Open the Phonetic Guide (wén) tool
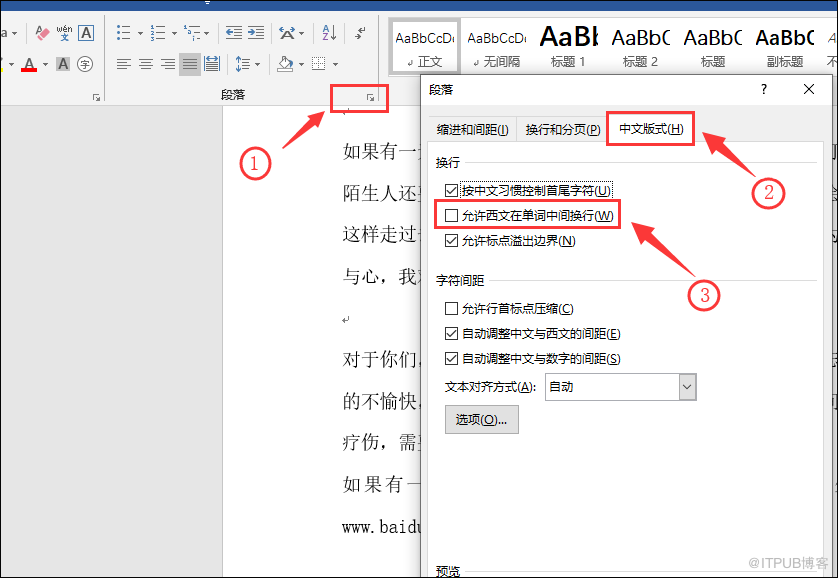 (64, 33)
